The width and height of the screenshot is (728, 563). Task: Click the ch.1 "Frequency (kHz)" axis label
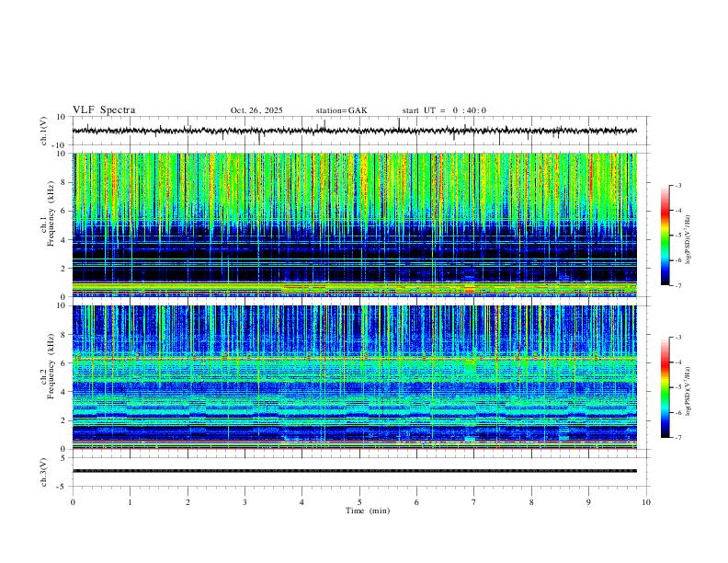51,213
